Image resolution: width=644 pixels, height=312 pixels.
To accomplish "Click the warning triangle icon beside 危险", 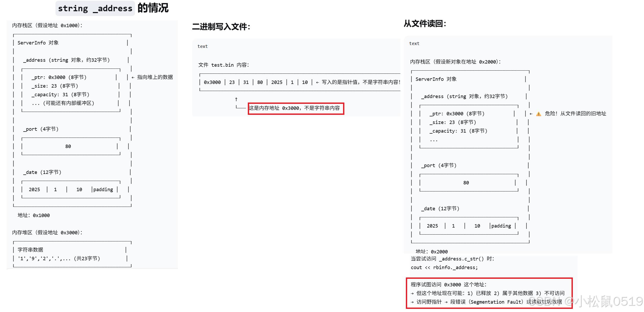I will tap(538, 114).
